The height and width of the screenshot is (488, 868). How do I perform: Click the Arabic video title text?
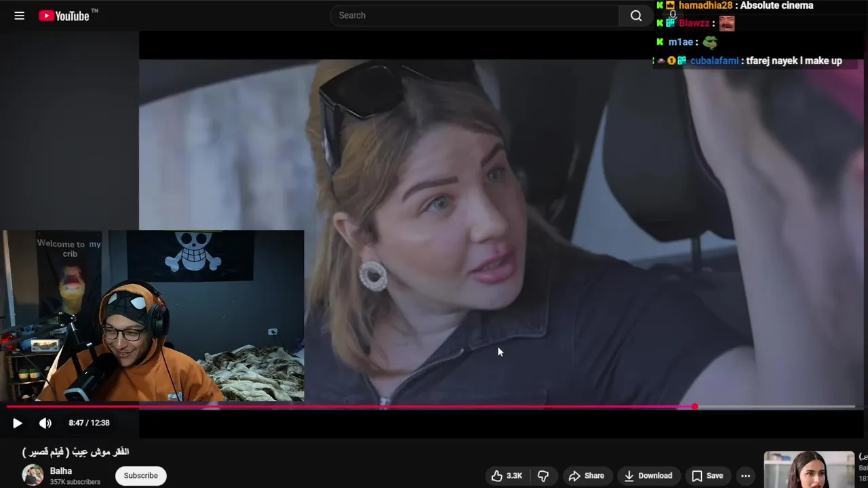[x=76, y=452]
